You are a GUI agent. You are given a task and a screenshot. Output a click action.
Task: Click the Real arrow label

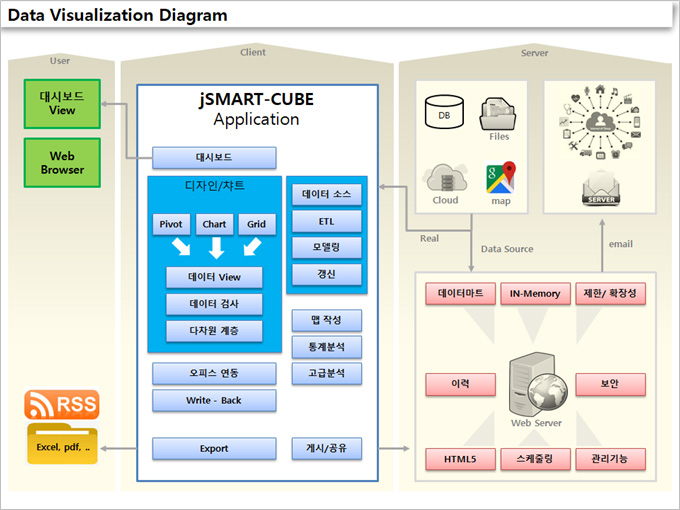point(429,239)
